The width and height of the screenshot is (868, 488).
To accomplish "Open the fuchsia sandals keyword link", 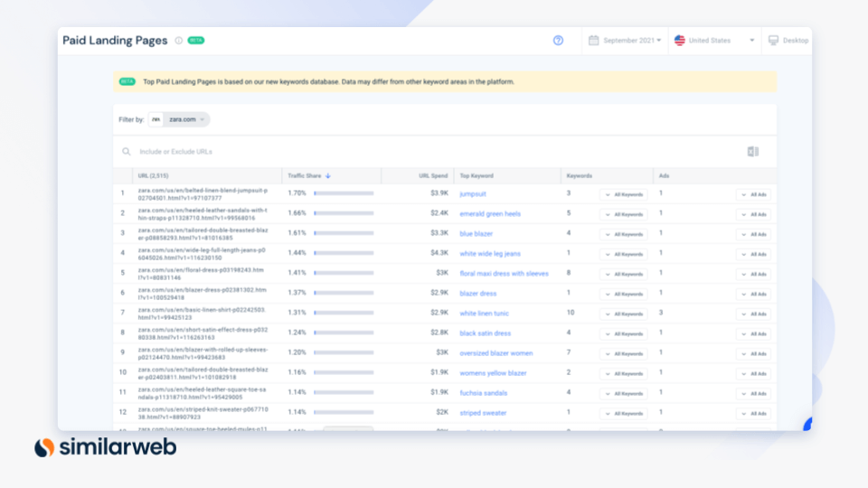I will click(x=483, y=393).
